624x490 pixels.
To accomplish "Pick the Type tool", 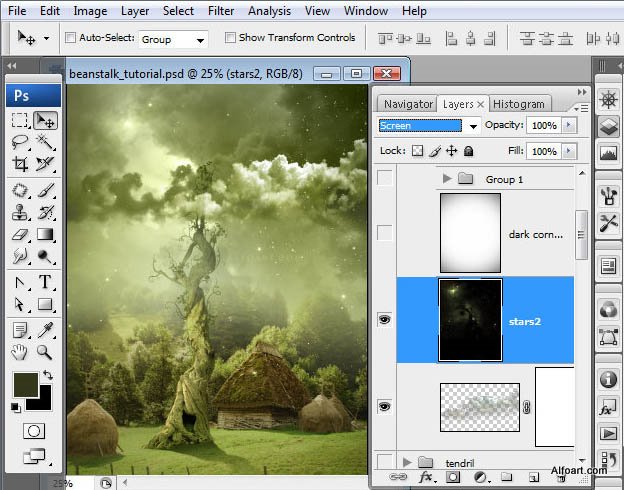I will click(45, 283).
